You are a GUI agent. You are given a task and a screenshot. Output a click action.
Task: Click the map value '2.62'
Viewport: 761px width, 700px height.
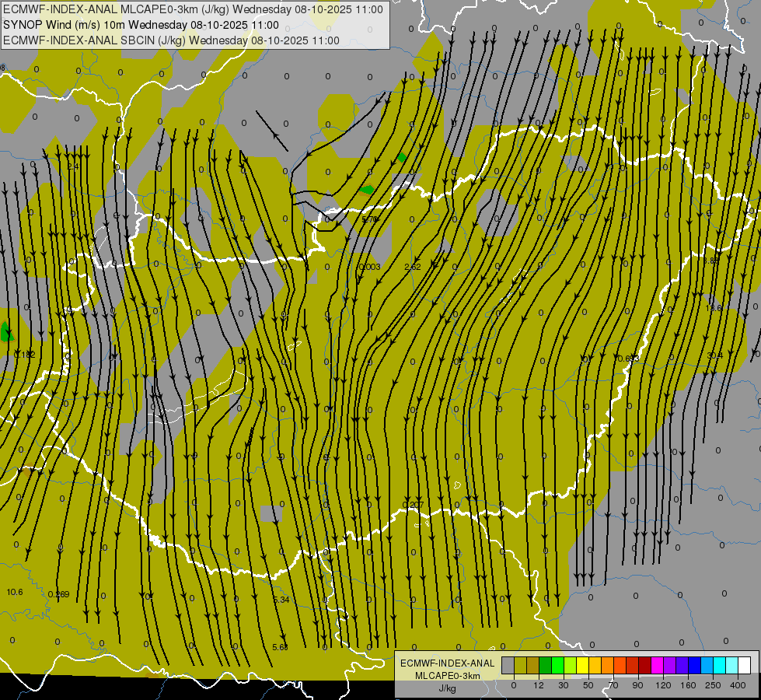pyautogui.click(x=413, y=267)
